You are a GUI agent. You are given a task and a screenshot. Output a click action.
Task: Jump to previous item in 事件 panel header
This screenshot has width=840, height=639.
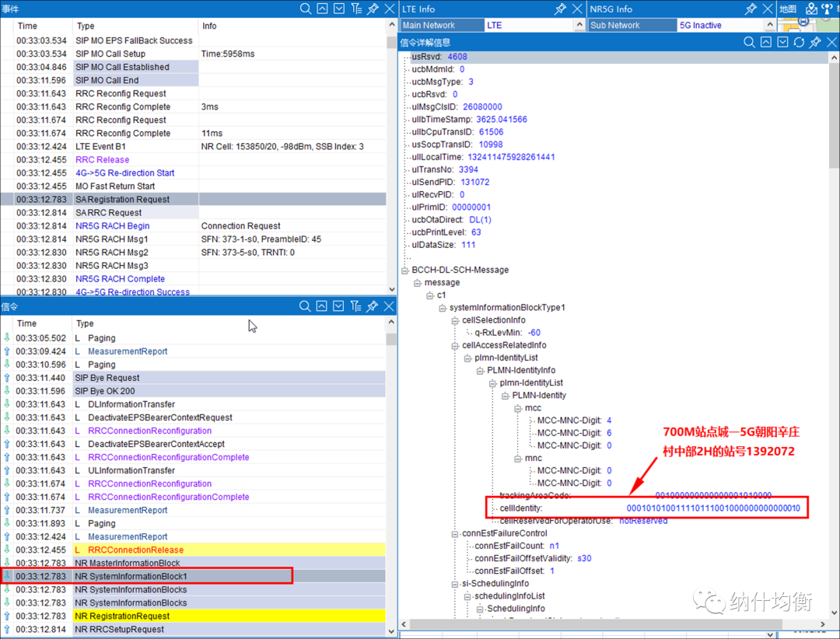click(323, 9)
